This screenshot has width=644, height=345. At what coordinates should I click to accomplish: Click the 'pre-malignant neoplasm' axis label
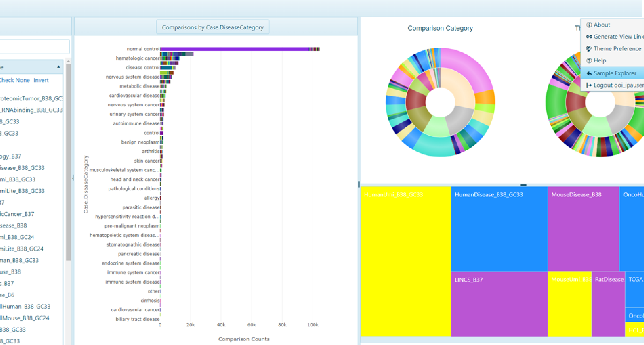tap(132, 226)
